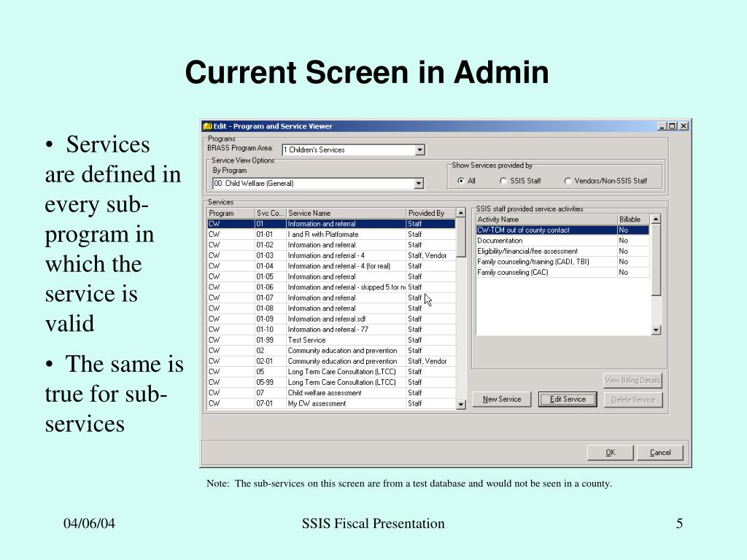
Task: Select service code 01-08 row
Action: pos(332,308)
